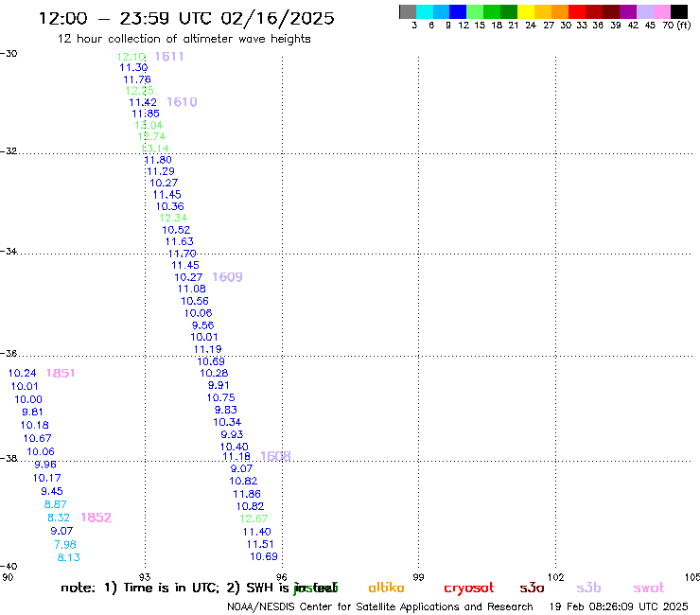The width and height of the screenshot is (700, 615).
Task: Select the green reading 13.14
Action: click(x=154, y=149)
